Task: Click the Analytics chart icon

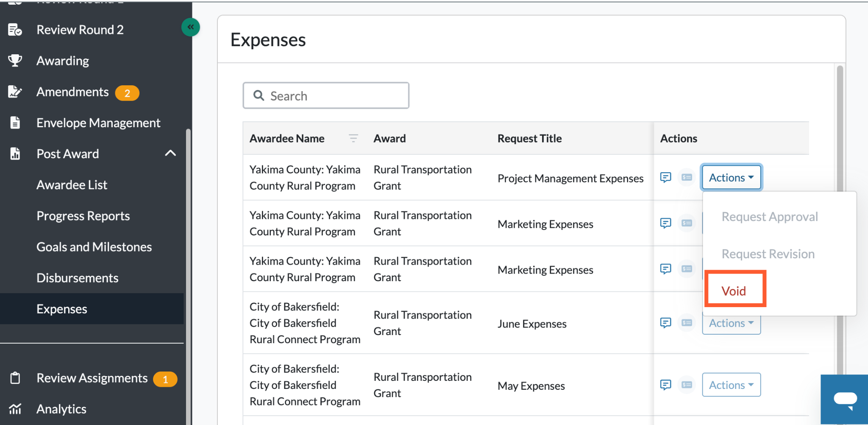Action: tap(15, 409)
